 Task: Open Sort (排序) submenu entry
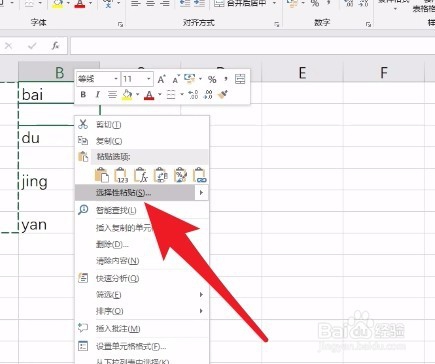[142, 311]
